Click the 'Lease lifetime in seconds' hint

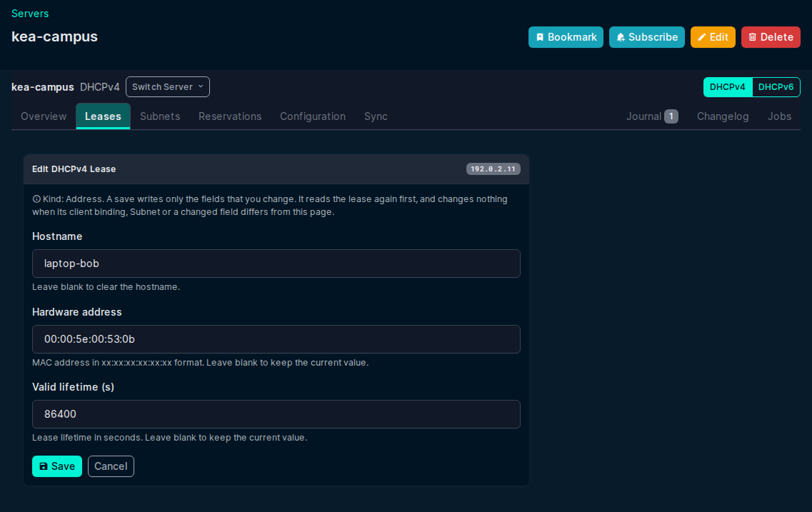pyautogui.click(x=169, y=438)
